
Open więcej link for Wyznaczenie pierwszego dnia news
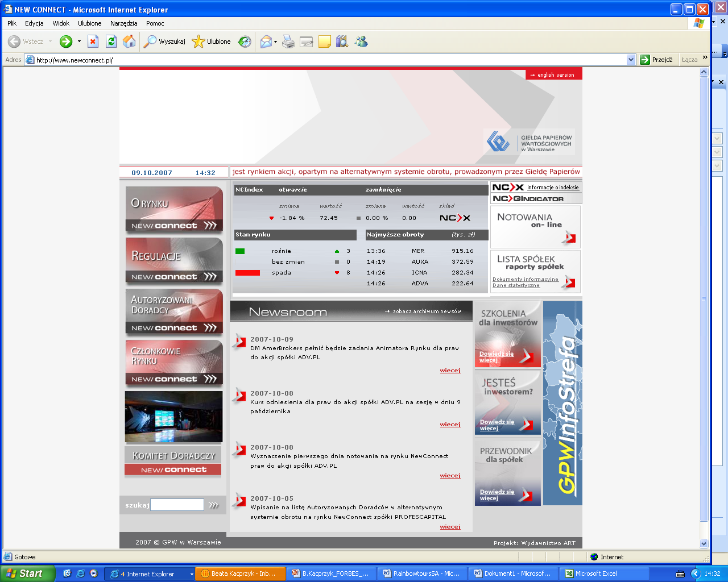450,476
